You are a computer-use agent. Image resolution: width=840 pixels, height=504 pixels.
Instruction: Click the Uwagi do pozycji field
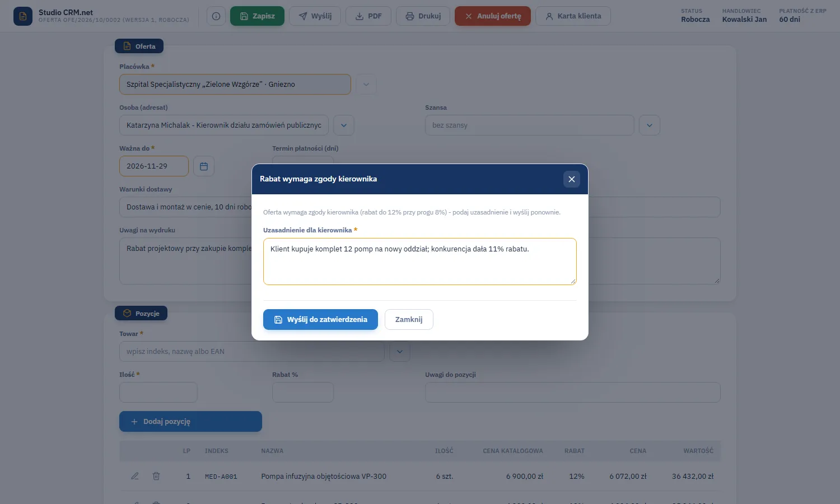coord(573,393)
